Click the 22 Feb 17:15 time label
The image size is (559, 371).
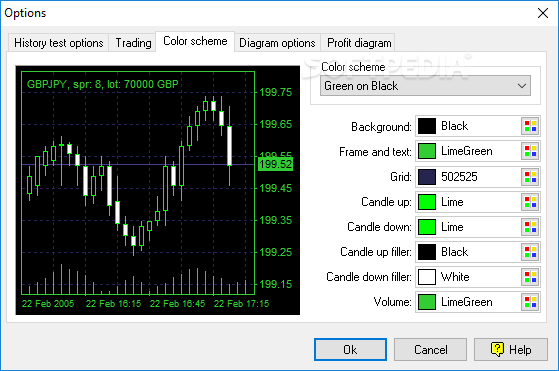pos(241,304)
